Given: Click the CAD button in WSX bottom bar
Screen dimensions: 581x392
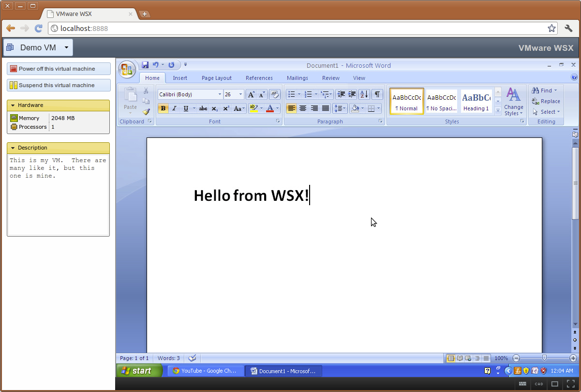Looking at the screenshot, I should 539,384.
